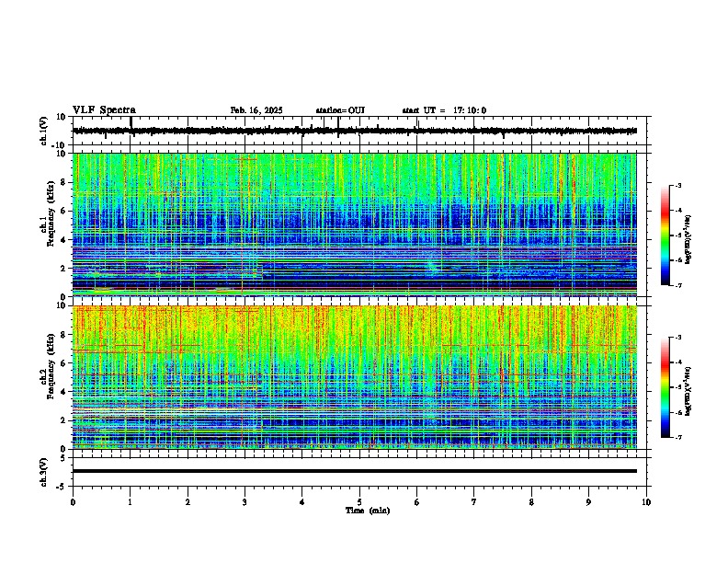Click time axis tick label "4"

point(302,502)
